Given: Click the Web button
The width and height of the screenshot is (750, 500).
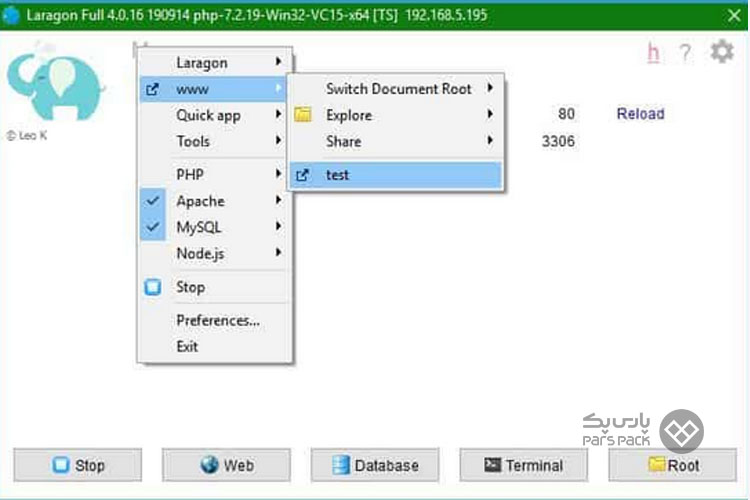Looking at the screenshot, I should [x=226, y=465].
